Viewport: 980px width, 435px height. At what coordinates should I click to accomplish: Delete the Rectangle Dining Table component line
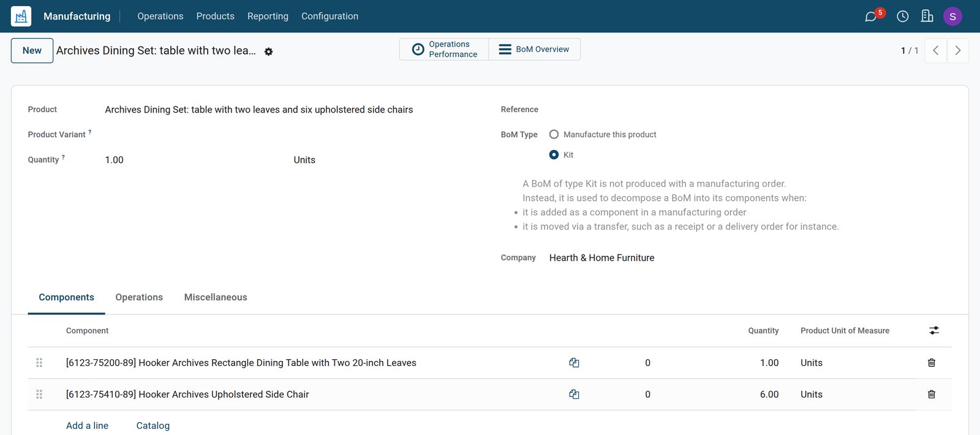pyautogui.click(x=932, y=363)
